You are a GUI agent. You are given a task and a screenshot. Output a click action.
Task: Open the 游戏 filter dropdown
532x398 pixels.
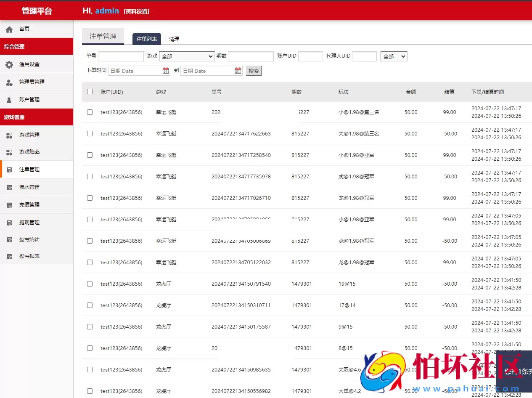pos(186,56)
